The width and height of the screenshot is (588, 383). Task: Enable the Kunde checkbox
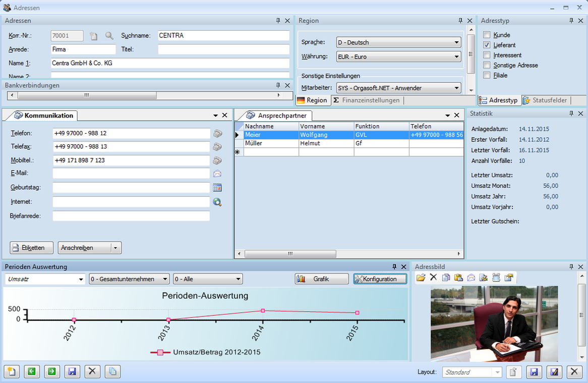487,35
